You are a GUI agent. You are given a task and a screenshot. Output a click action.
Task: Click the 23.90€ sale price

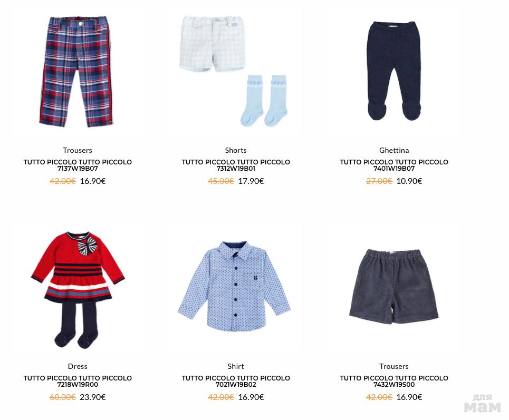(x=93, y=397)
